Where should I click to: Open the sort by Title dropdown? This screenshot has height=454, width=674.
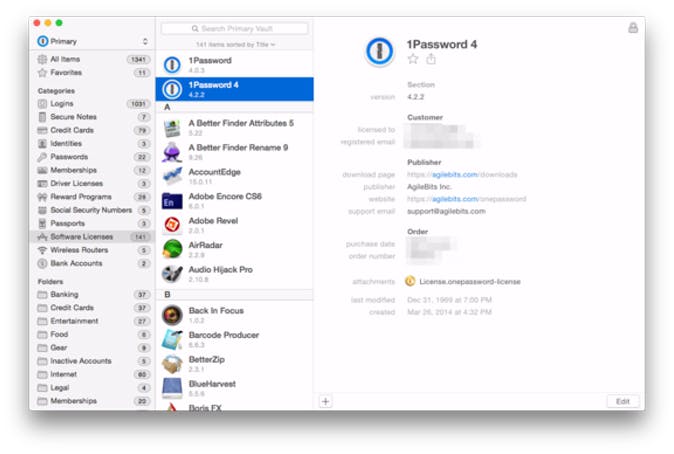[x=235, y=44]
